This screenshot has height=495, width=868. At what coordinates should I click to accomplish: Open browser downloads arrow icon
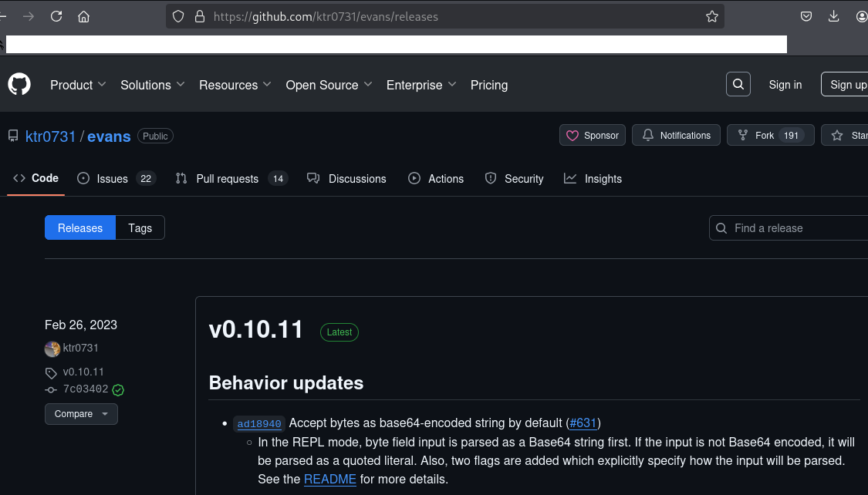pyautogui.click(x=833, y=16)
